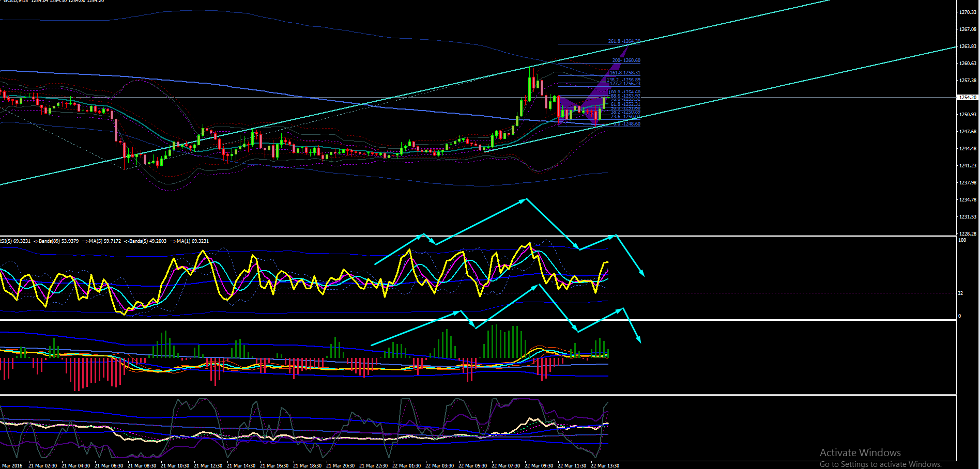Click the Bands(5) 49.2003 indicator label
Screen dimensions: 980x469
(145, 241)
